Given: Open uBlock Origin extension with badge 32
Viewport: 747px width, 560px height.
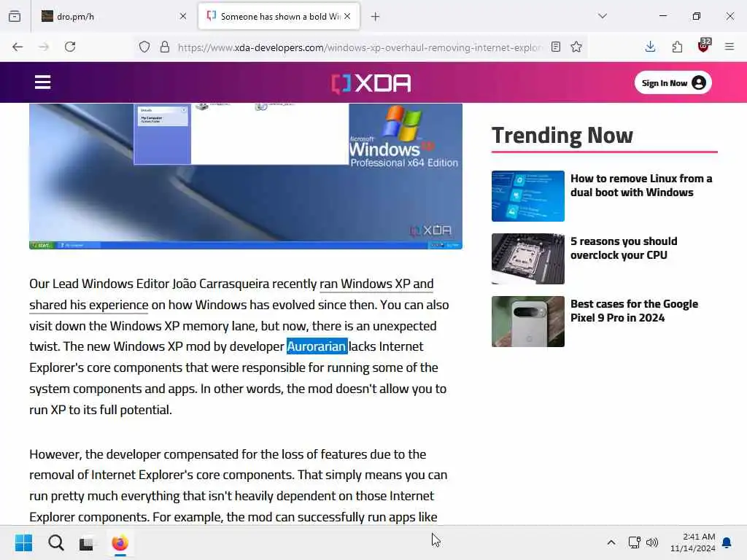Looking at the screenshot, I should 704,46.
